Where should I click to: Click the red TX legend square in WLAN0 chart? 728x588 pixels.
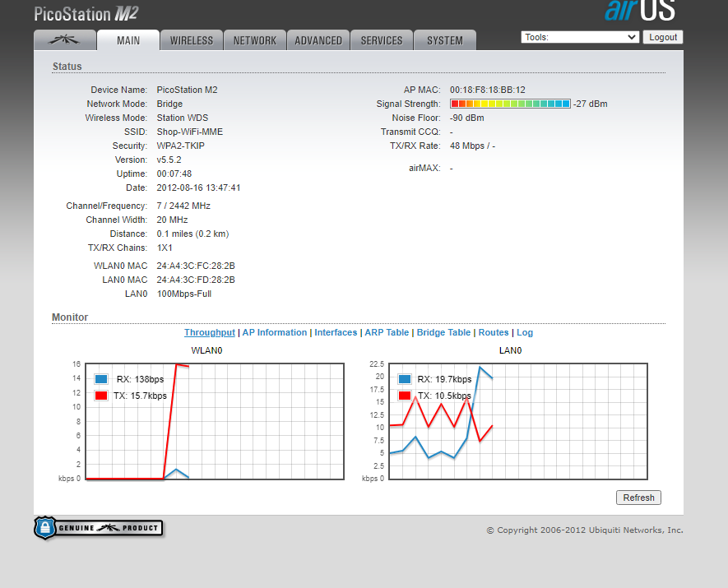click(x=101, y=396)
